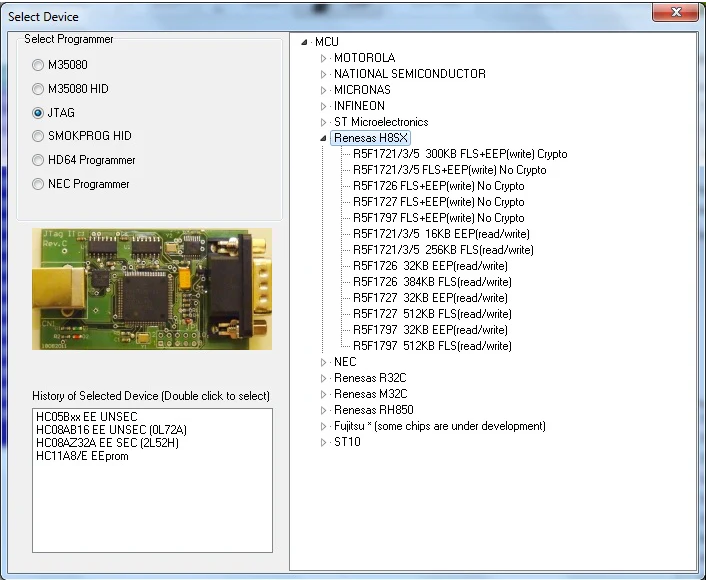The image size is (706, 580).
Task: Expand the Fujitsu tree node
Action: click(323, 426)
